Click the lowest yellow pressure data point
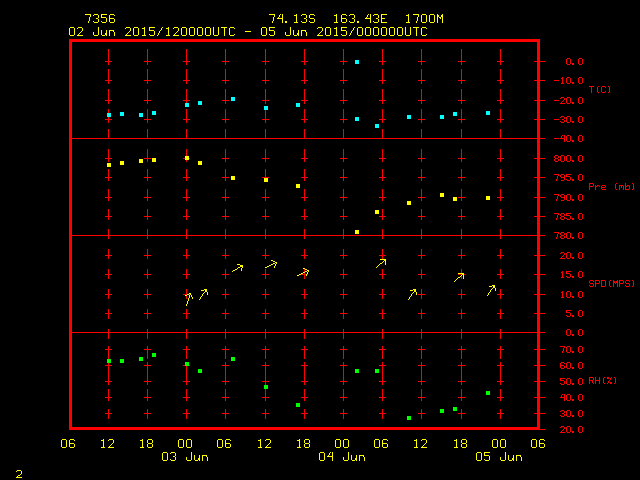The image size is (640, 480). (357, 232)
